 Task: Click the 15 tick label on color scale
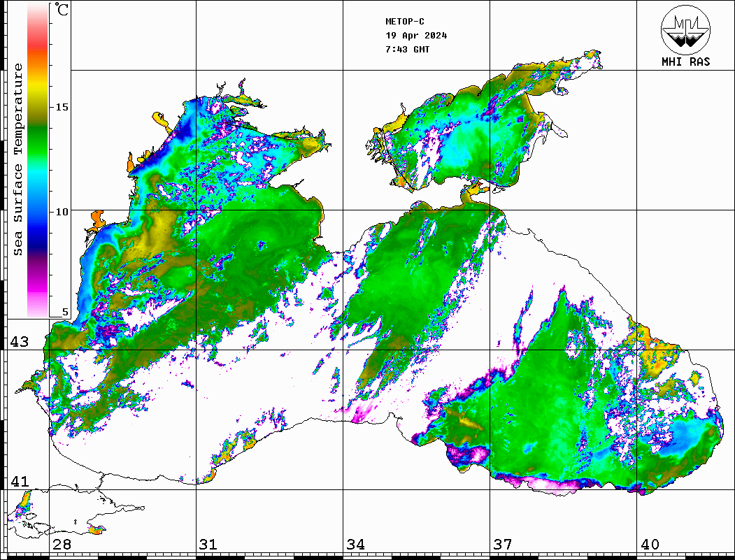coord(62,107)
